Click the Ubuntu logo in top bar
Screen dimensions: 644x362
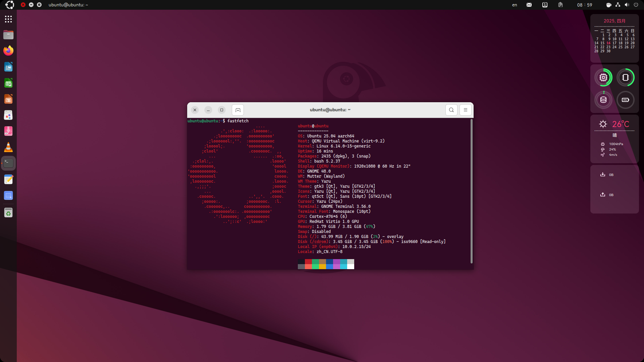10,5
